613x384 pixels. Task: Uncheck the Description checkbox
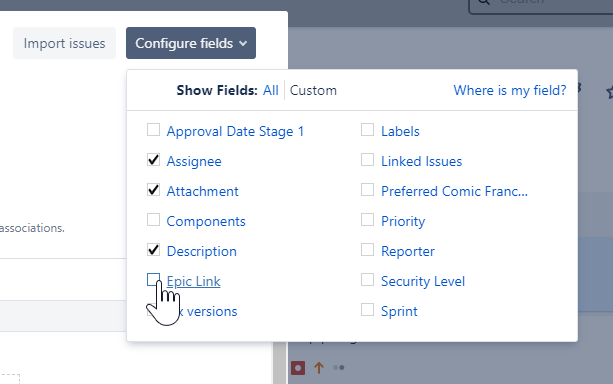(x=153, y=250)
